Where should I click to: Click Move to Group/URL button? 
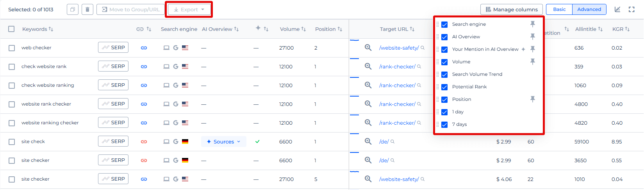point(131,9)
